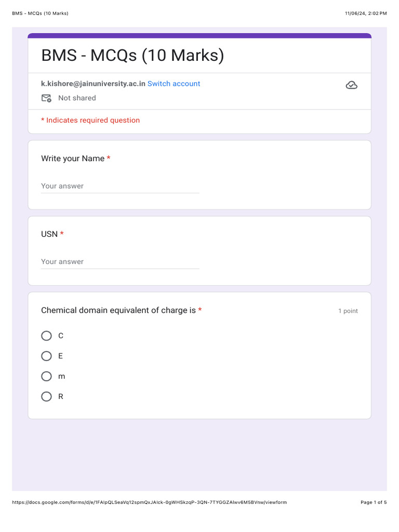399x532 pixels.
Task: Click the cloud saved-draft status icon
Action: pyautogui.click(x=351, y=85)
